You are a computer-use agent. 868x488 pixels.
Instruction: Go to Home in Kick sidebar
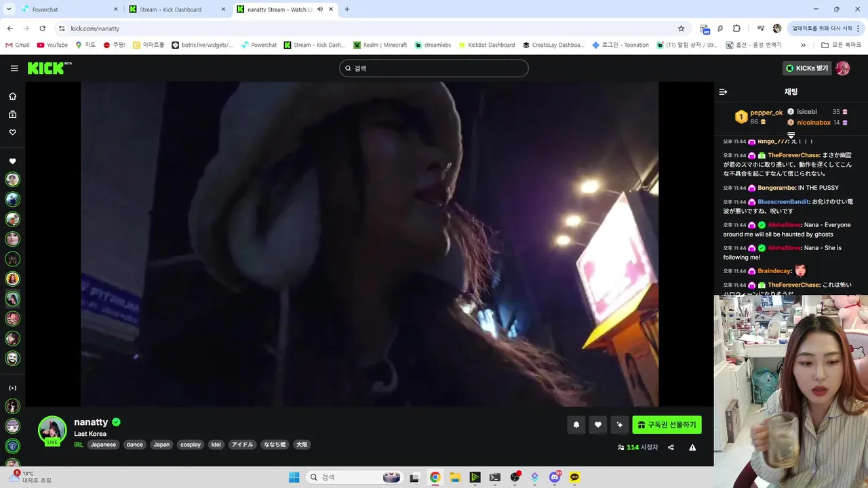coord(12,96)
